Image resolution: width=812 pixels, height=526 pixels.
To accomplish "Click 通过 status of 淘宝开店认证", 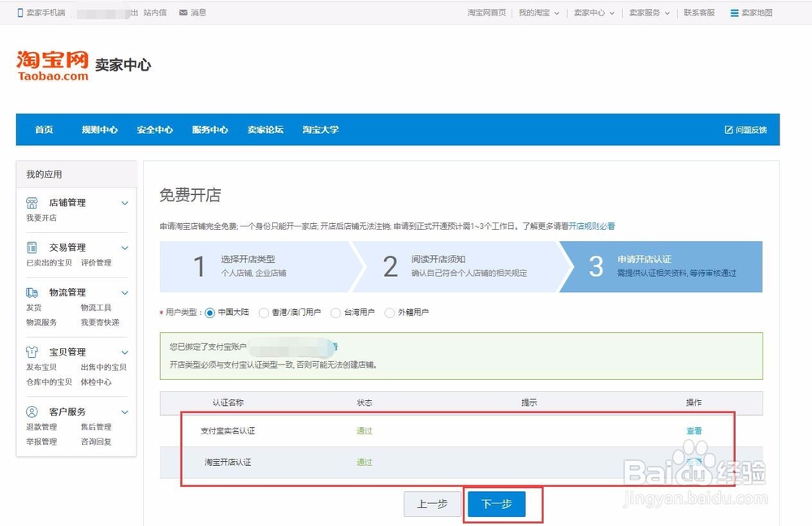I will coord(365,463).
